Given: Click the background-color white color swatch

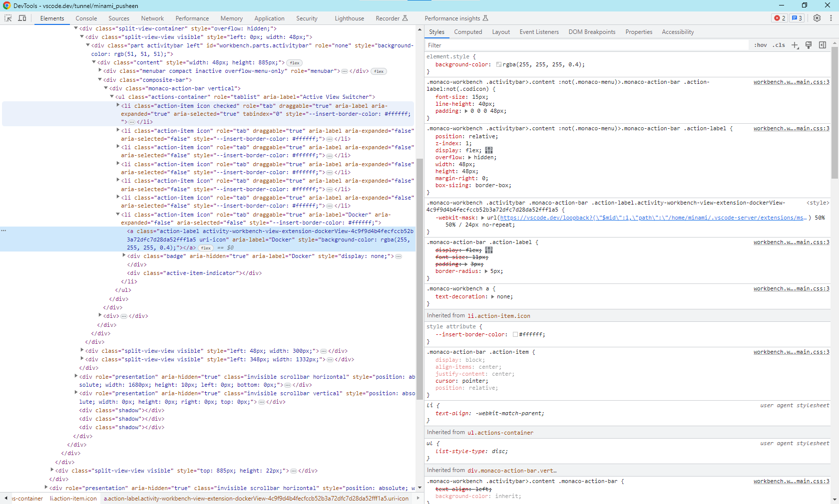Looking at the screenshot, I should [x=499, y=64].
